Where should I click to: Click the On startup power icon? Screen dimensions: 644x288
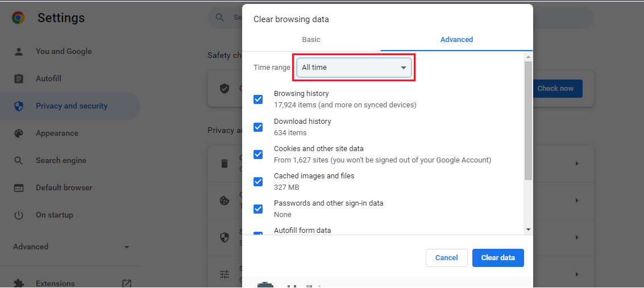19,215
